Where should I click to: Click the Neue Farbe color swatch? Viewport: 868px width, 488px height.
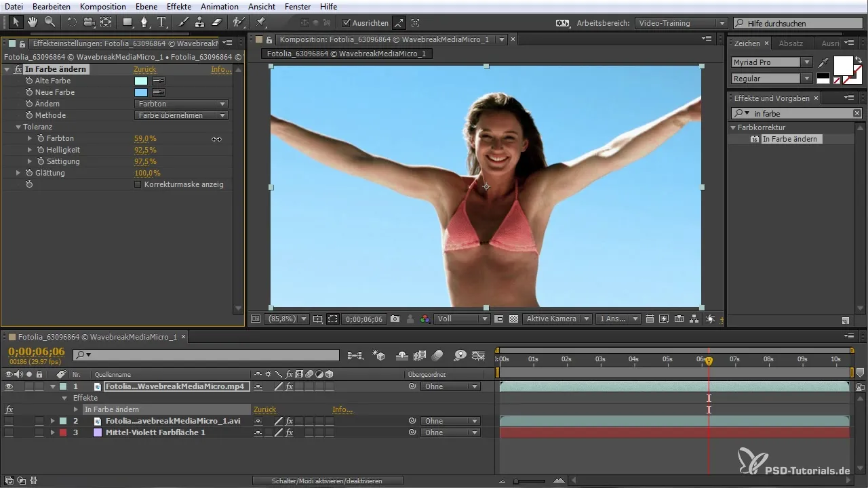click(x=141, y=92)
